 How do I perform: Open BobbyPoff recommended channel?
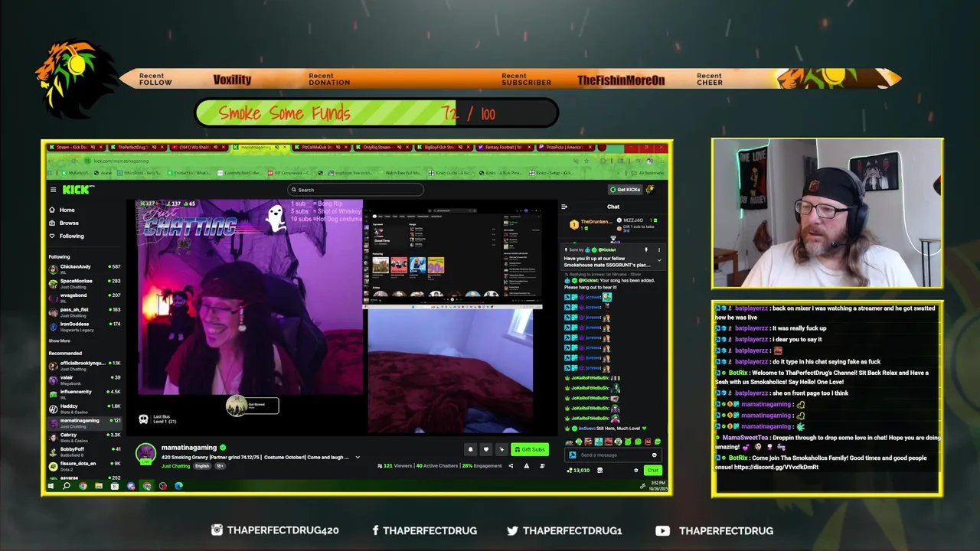[84, 451]
